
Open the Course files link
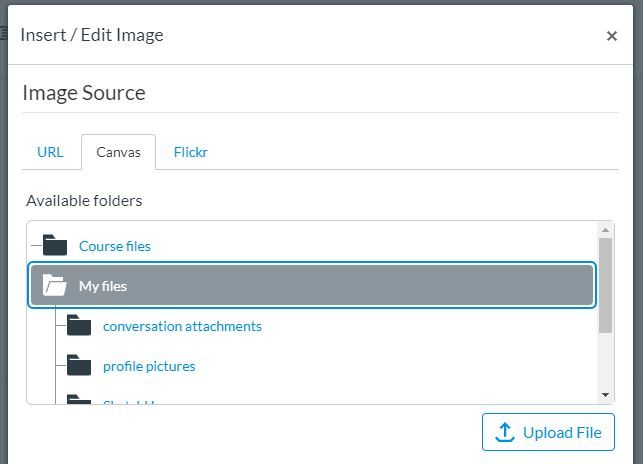click(115, 246)
